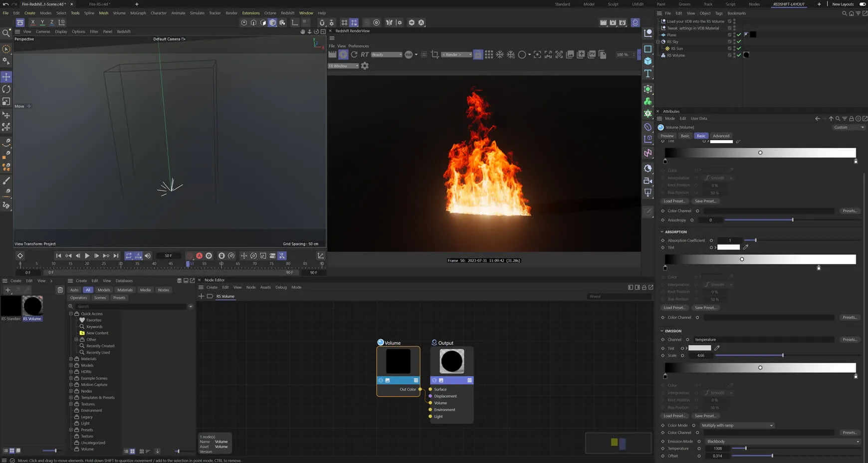Click the autokeying red A button
The width and height of the screenshot is (868, 463).
199,256
